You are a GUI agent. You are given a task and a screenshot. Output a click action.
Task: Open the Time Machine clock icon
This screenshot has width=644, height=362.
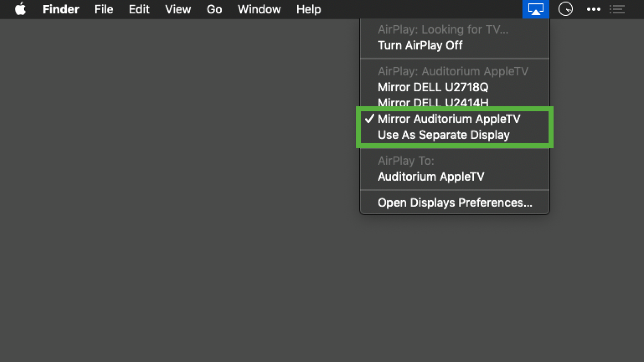click(x=565, y=9)
